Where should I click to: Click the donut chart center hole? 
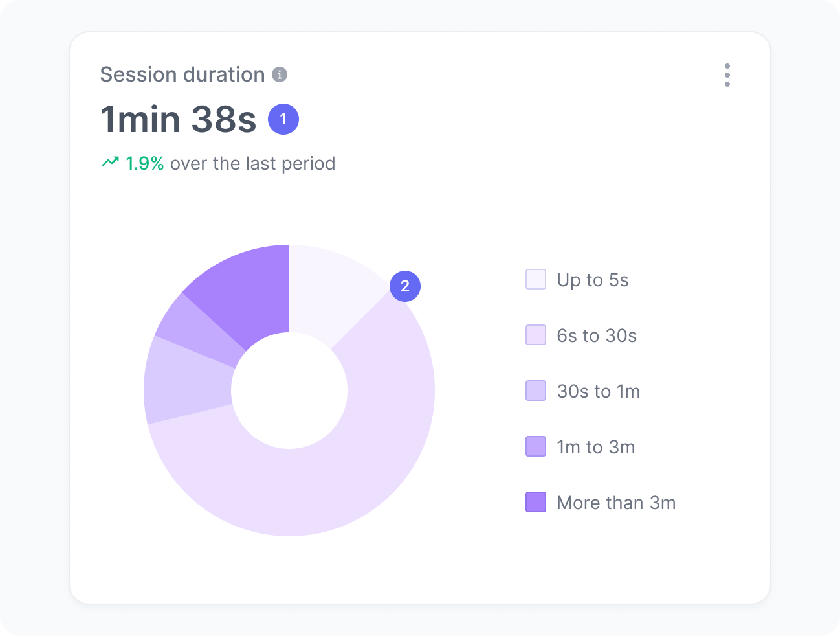pos(289,390)
